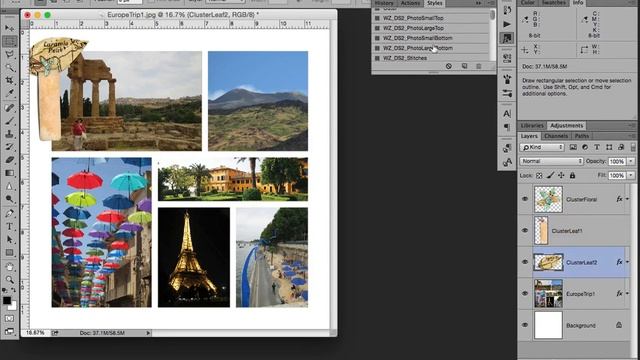This screenshot has width=640, height=360.
Task: Open the Opacity slider dropdown arrow
Action: click(x=631, y=162)
